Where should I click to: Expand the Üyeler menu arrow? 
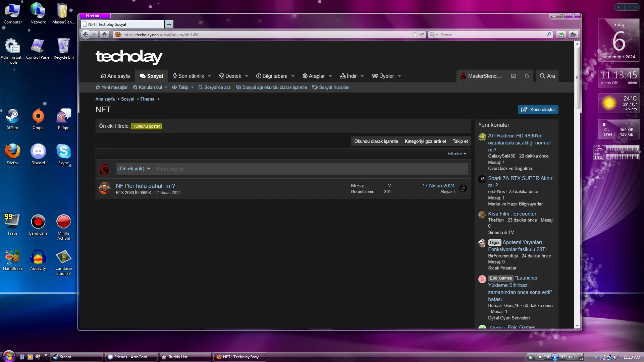tap(399, 76)
